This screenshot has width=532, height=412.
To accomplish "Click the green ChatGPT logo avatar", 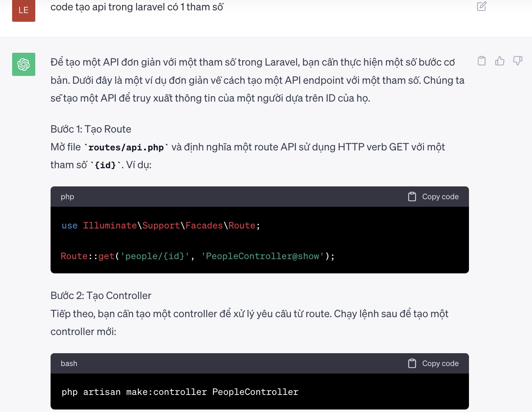I will [24, 65].
